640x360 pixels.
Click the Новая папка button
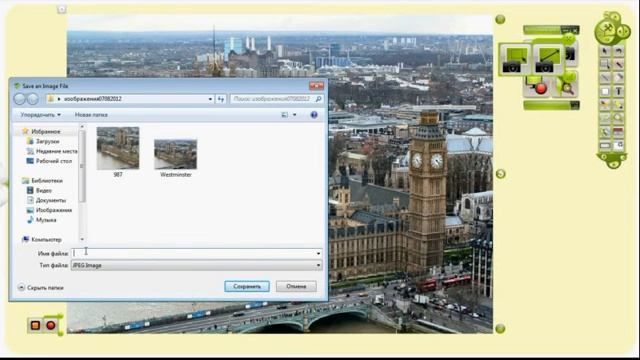point(91,115)
